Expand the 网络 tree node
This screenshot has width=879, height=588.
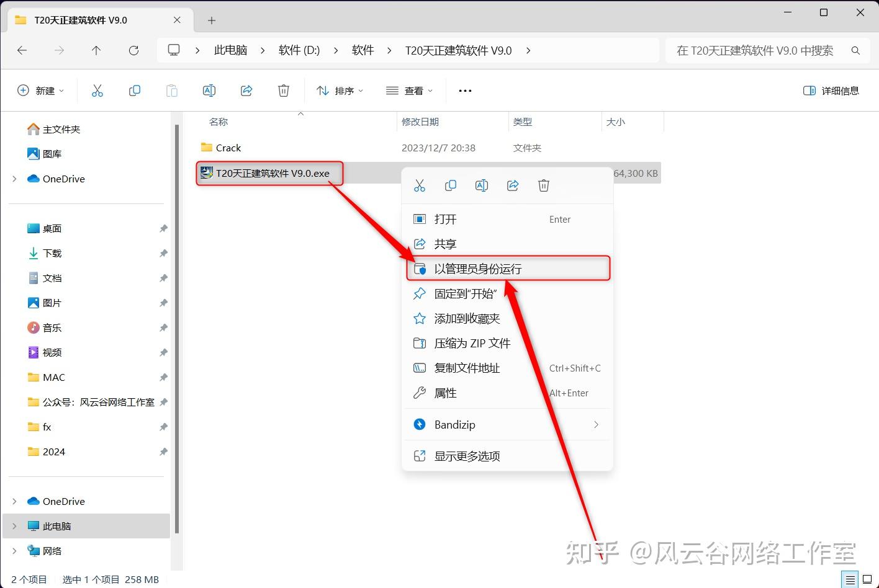click(14, 551)
